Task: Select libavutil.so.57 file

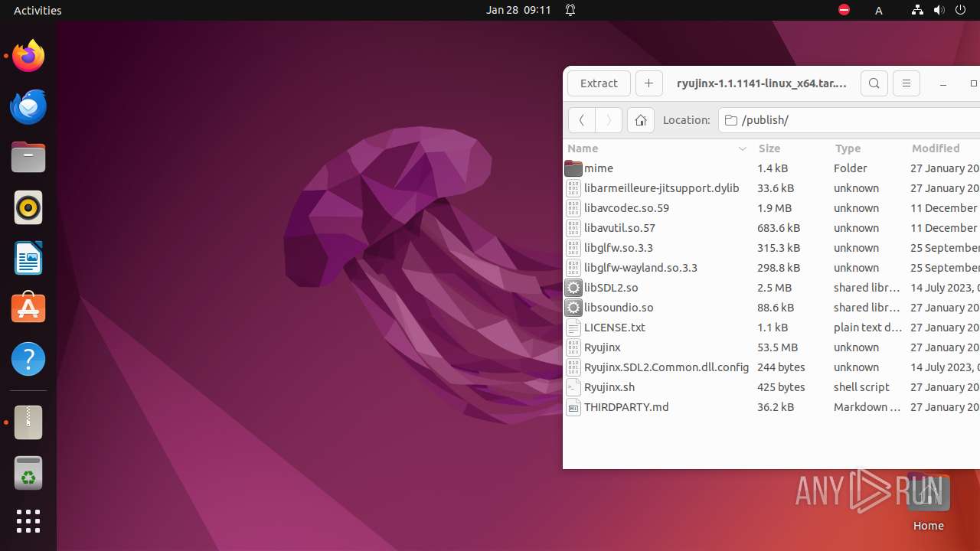Action: (771, 228)
